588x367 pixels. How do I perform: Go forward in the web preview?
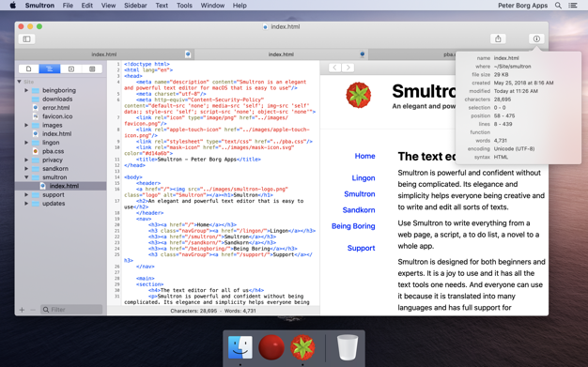(348, 68)
